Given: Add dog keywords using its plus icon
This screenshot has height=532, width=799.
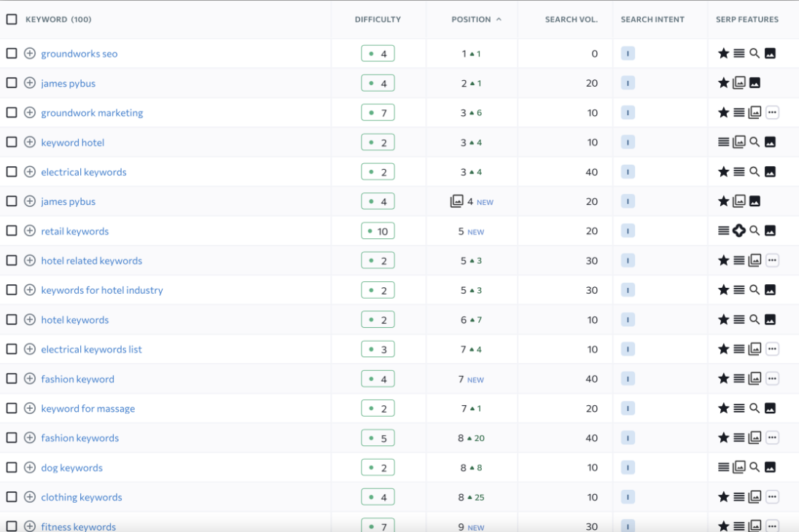Looking at the screenshot, I should click(x=30, y=467).
